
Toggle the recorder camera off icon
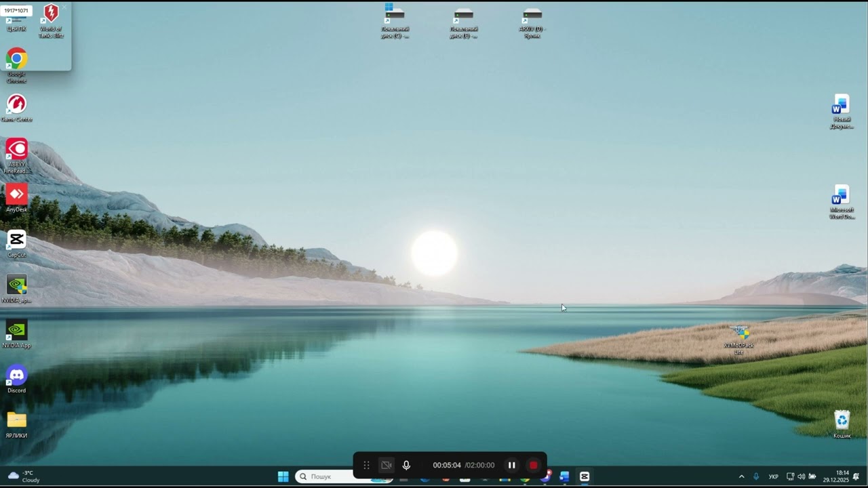[x=387, y=465]
